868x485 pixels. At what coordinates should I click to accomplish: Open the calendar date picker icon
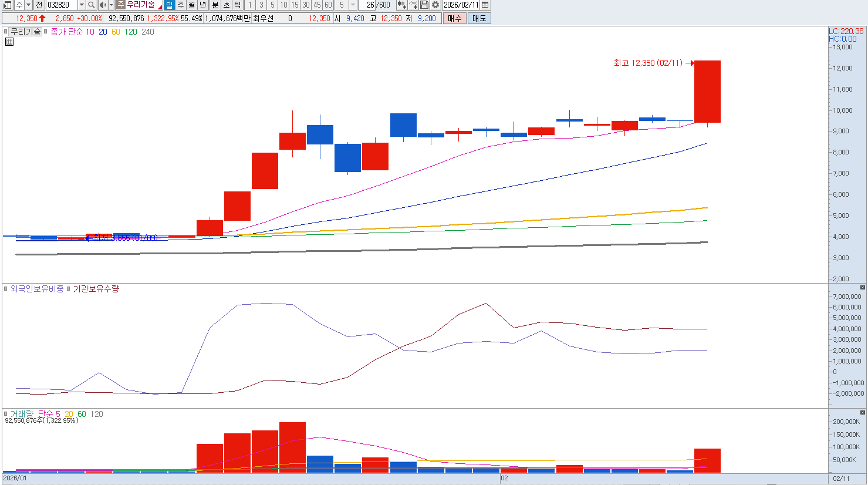[x=485, y=5]
